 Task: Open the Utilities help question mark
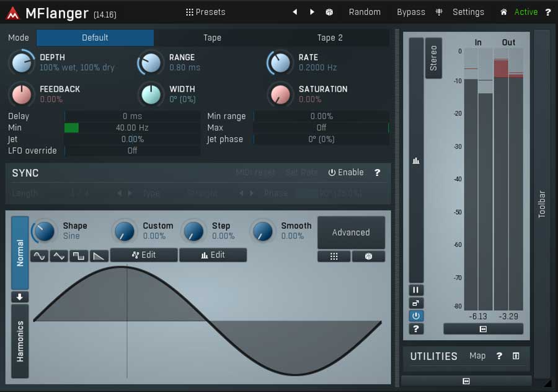[x=499, y=355]
